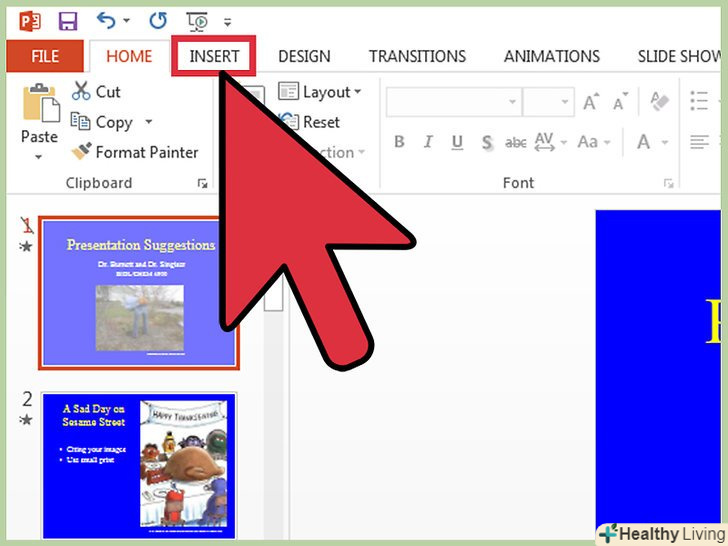728x546 pixels.
Task: Open the TRANSITIONS tab
Action: click(x=417, y=56)
